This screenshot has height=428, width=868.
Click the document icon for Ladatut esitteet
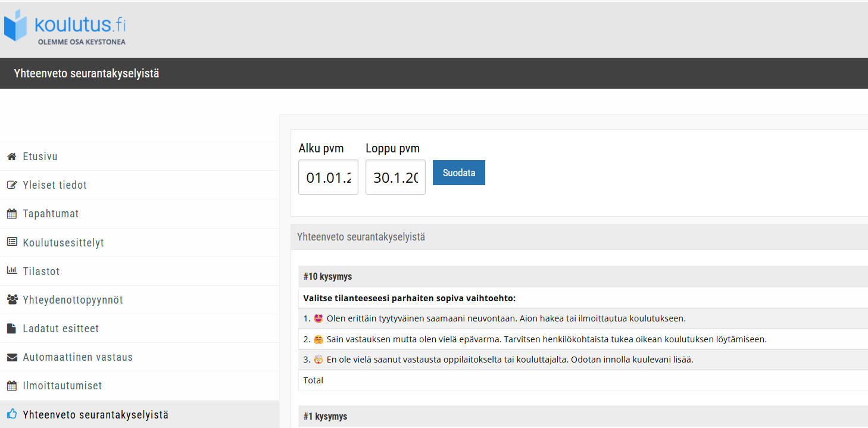coord(11,329)
